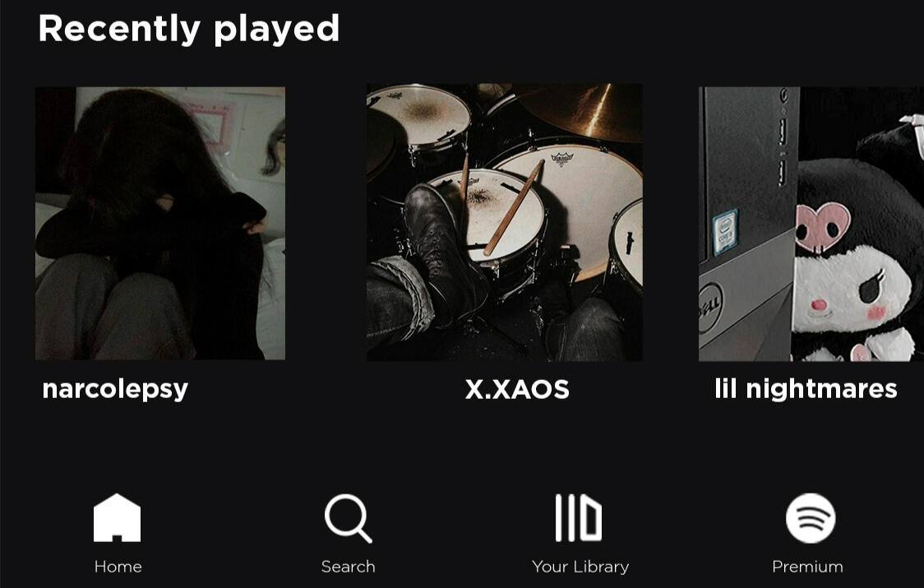Screen dimensions: 924x588
Task: Click the Spotify Premium logo icon
Action: pos(811,518)
